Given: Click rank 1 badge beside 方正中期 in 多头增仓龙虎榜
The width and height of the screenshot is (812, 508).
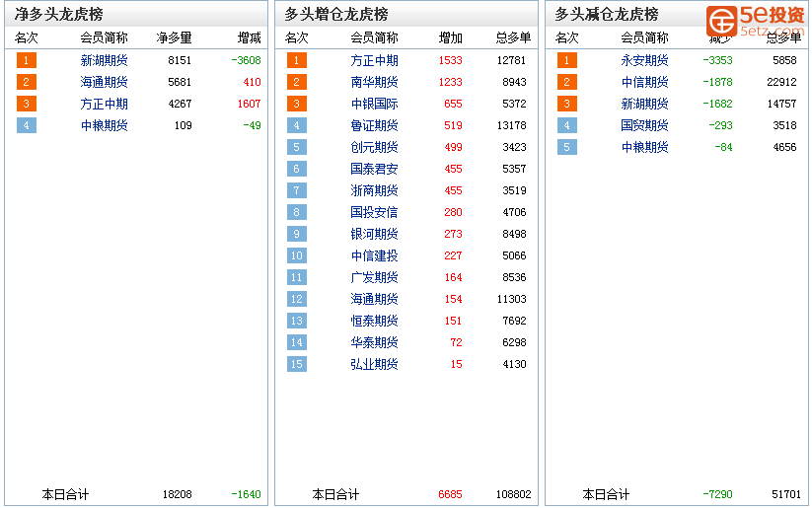Looking at the screenshot, I should (297, 60).
